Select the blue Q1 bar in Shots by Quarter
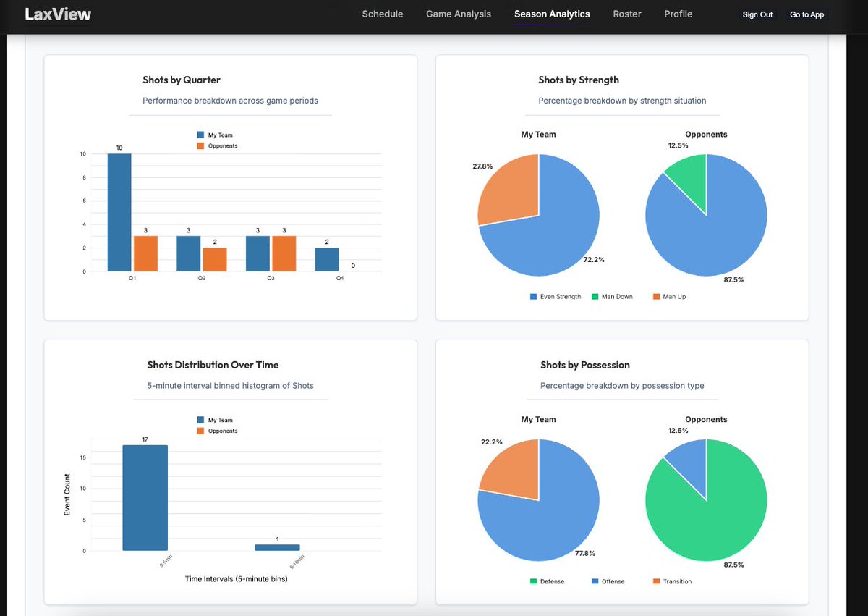Viewport: 868px width, 616px height. (118, 212)
